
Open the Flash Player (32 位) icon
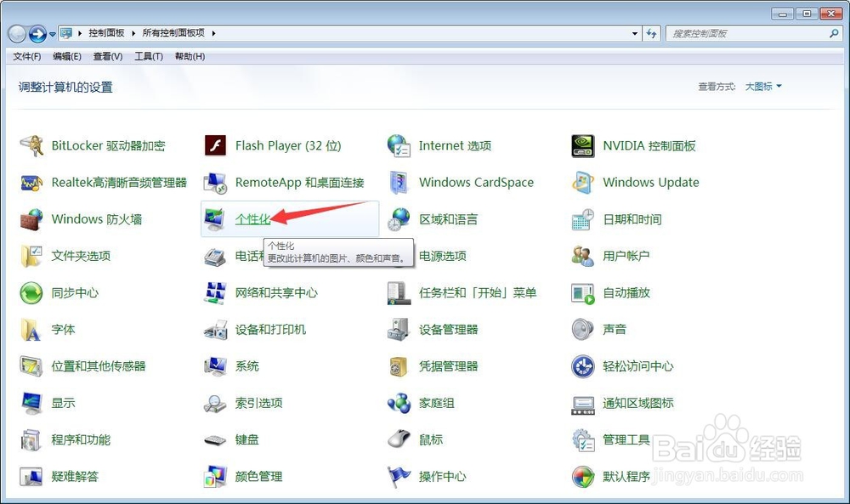click(215, 146)
